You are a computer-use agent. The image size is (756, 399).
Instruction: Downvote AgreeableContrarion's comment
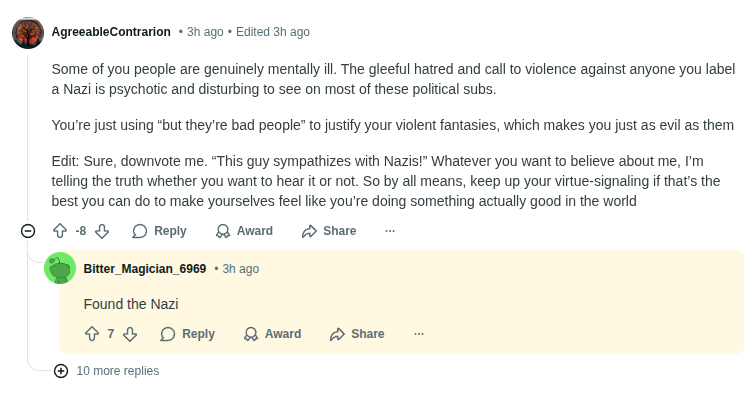(102, 231)
